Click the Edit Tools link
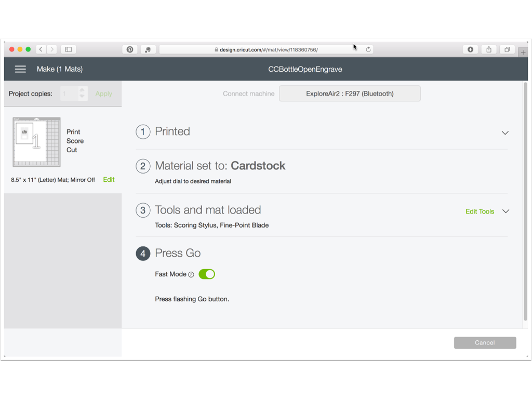Viewport: 532px width, 399px height. (x=480, y=211)
